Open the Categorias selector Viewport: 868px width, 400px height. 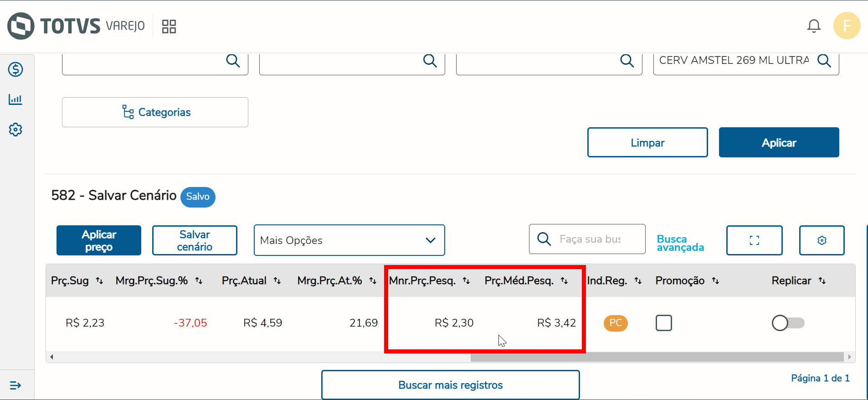155,112
